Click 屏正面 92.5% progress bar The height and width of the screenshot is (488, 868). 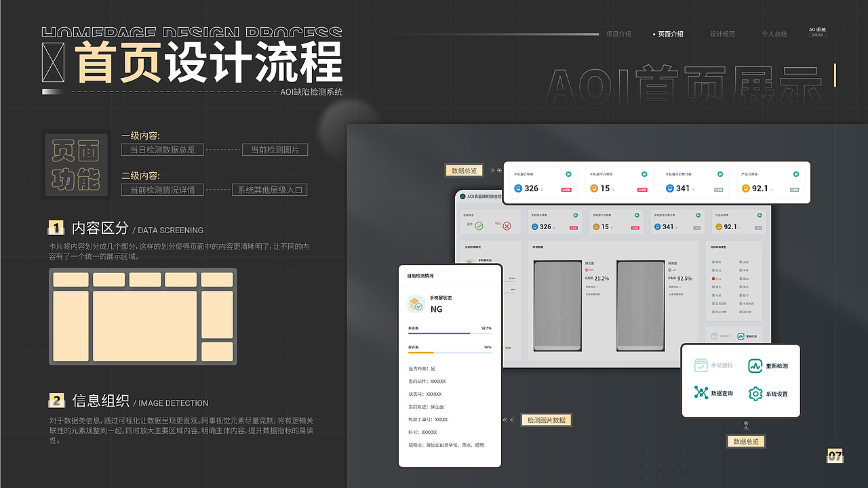coord(450,333)
